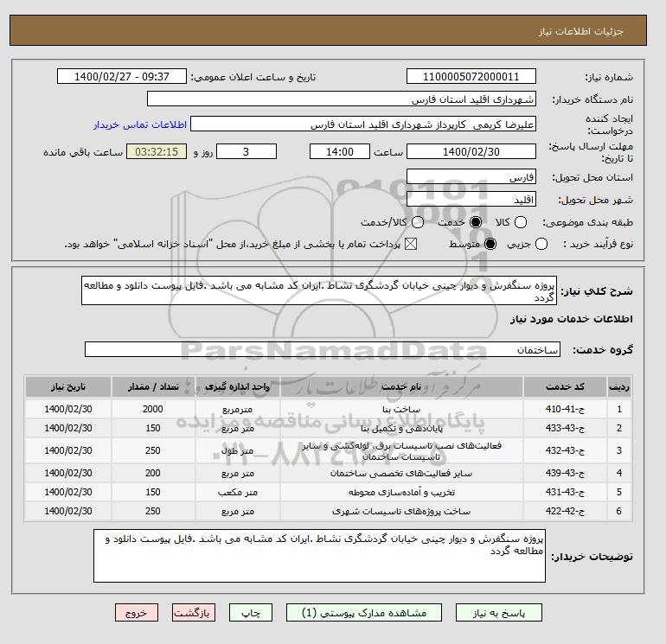
Task: Click the 'تعداد / مقدار' column header
Action: point(153,386)
